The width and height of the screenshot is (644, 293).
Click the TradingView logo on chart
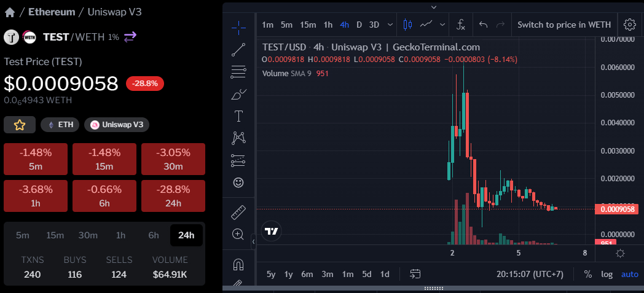(272, 232)
